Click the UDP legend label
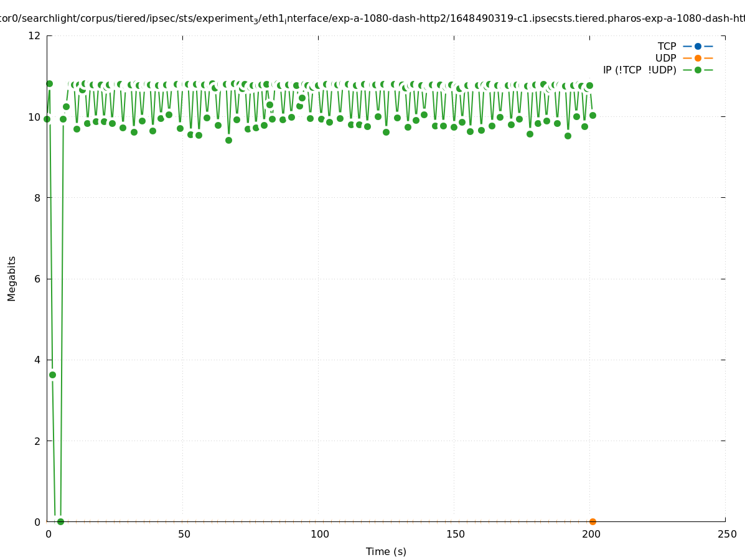 [665, 58]
